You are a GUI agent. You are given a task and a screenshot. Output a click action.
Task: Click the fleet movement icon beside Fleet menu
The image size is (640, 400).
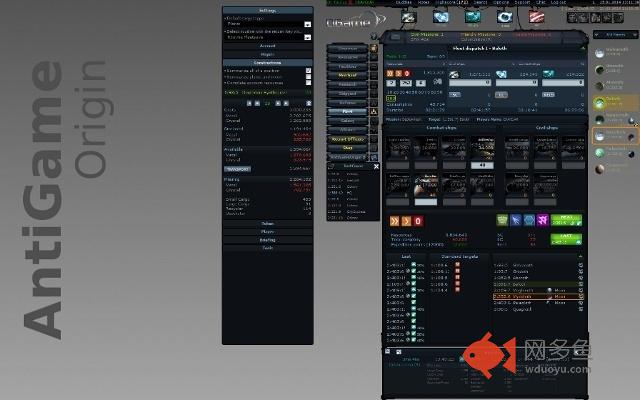click(x=374, y=111)
